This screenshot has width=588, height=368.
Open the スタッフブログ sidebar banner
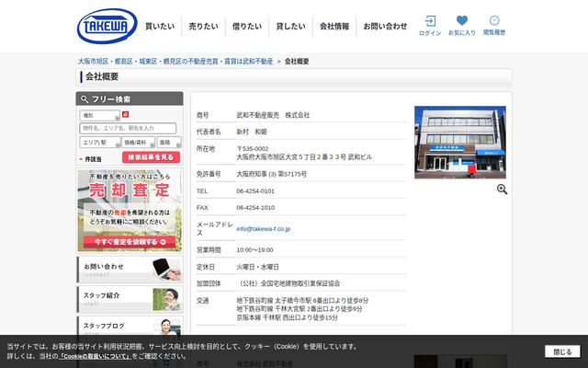[130, 328]
